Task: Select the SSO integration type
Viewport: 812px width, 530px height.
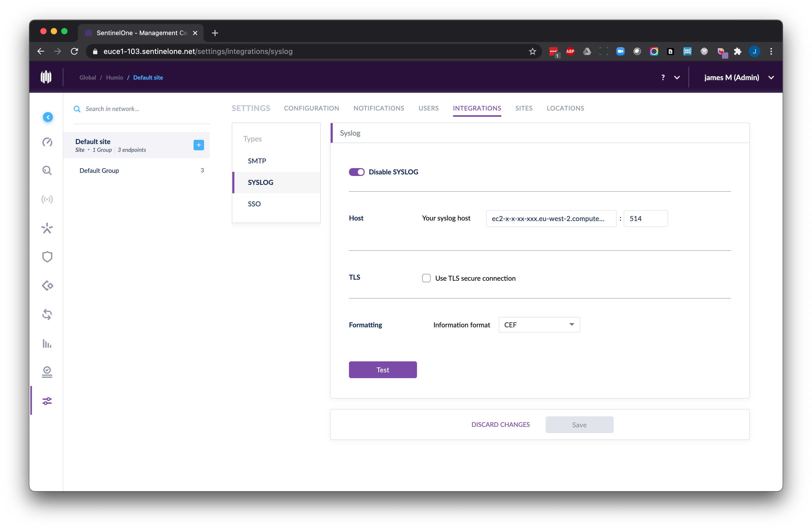Action: click(254, 204)
